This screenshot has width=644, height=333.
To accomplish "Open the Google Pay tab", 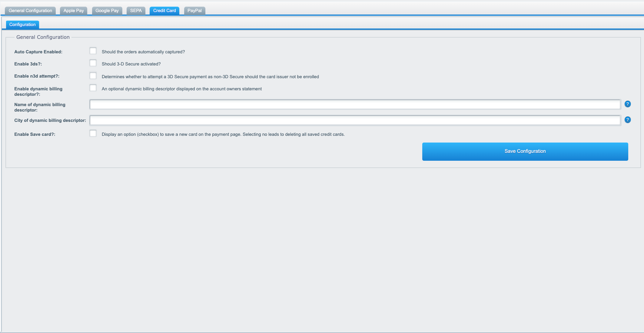I will [107, 11].
